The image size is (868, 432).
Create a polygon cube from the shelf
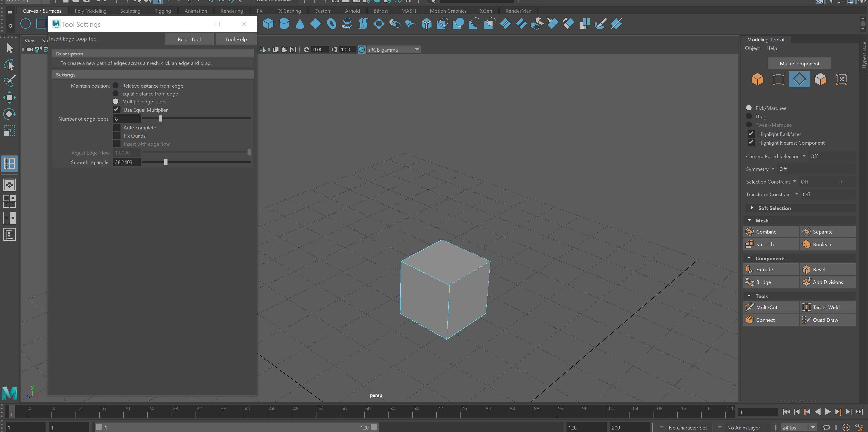[x=269, y=24]
